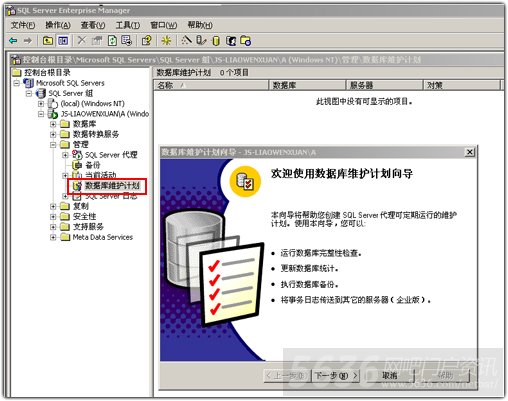The image size is (508, 401).
Task: Select 数据库维护计划 in the tree
Action: [112, 186]
